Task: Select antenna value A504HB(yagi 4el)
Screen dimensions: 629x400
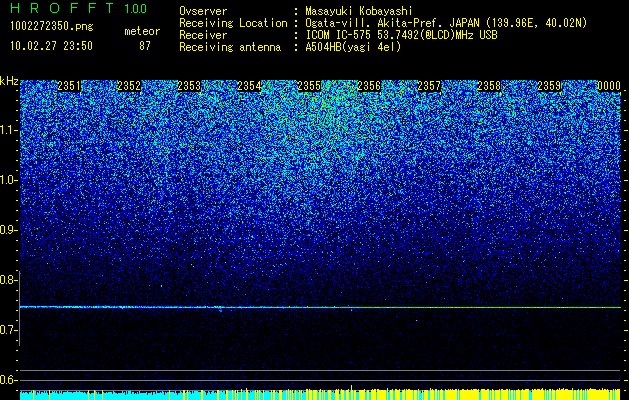Action: pyautogui.click(x=353, y=47)
